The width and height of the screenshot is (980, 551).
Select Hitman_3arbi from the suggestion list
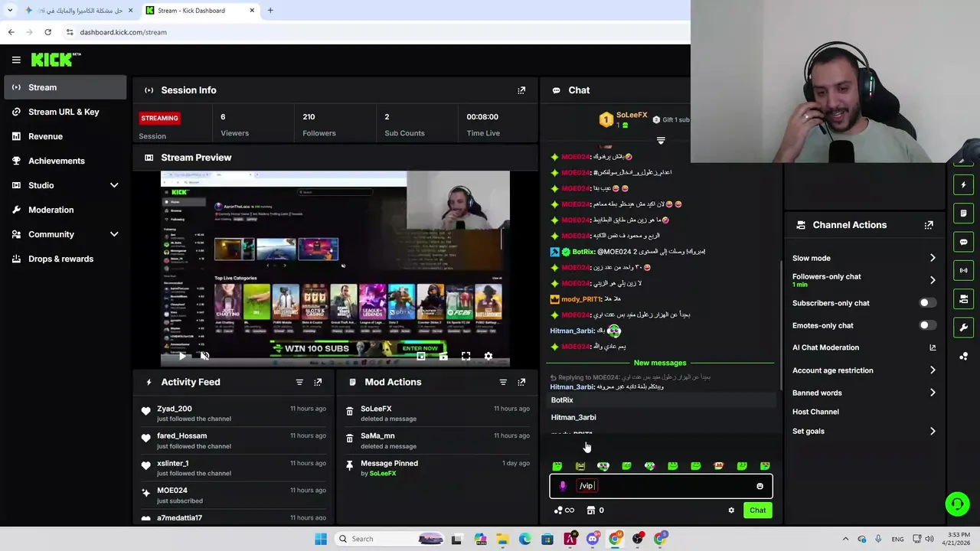(x=662, y=418)
